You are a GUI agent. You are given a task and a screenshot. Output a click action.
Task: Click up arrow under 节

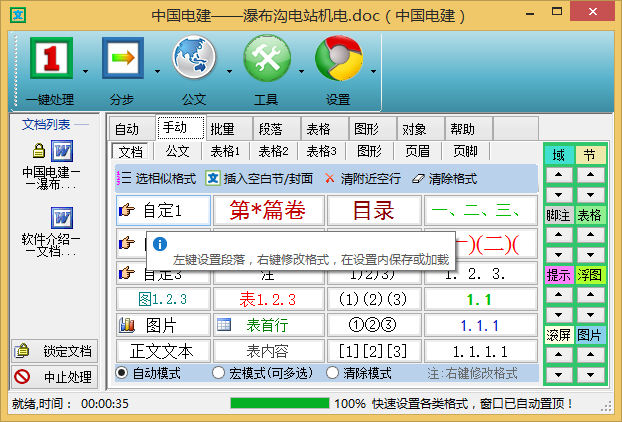pyautogui.click(x=590, y=175)
